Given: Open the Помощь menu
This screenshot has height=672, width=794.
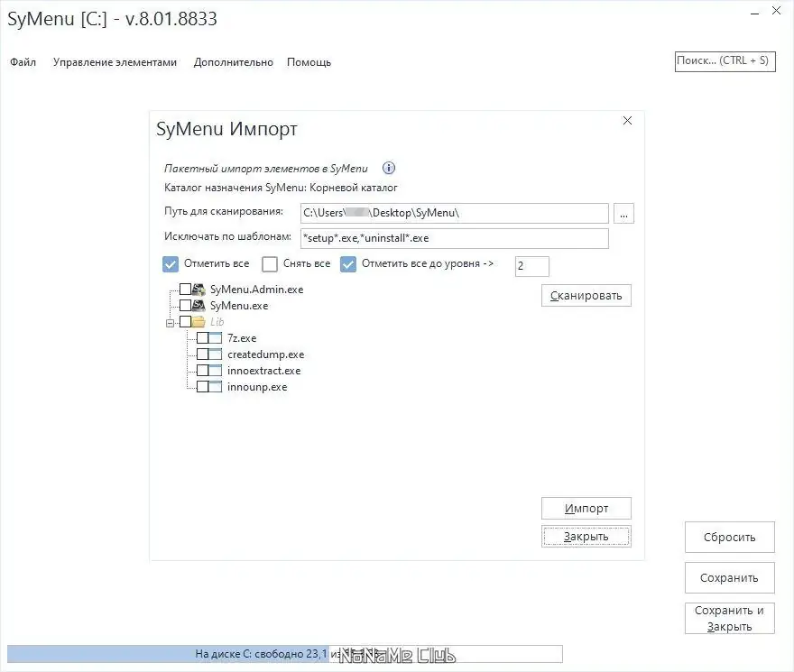Looking at the screenshot, I should pos(309,62).
